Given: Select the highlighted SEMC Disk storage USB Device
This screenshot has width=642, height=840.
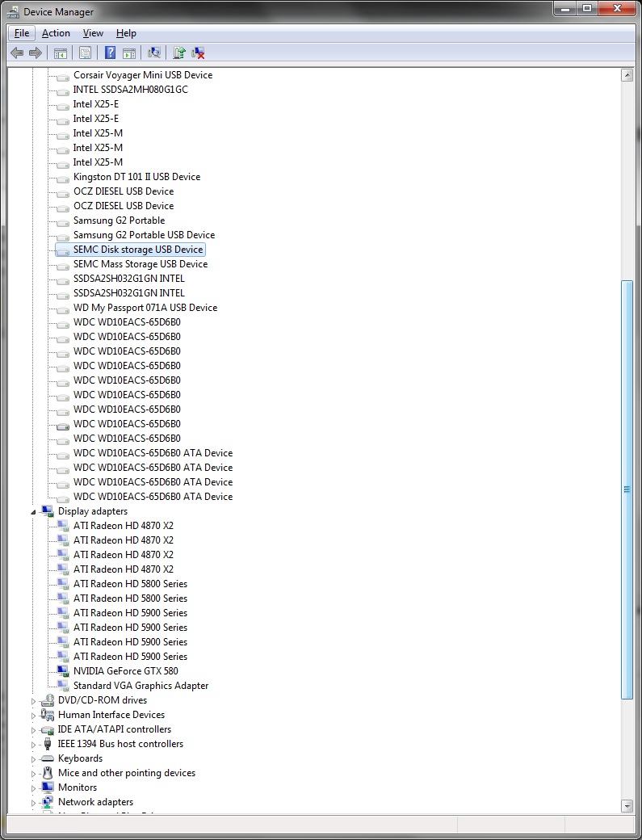Looking at the screenshot, I should click(x=130, y=250).
